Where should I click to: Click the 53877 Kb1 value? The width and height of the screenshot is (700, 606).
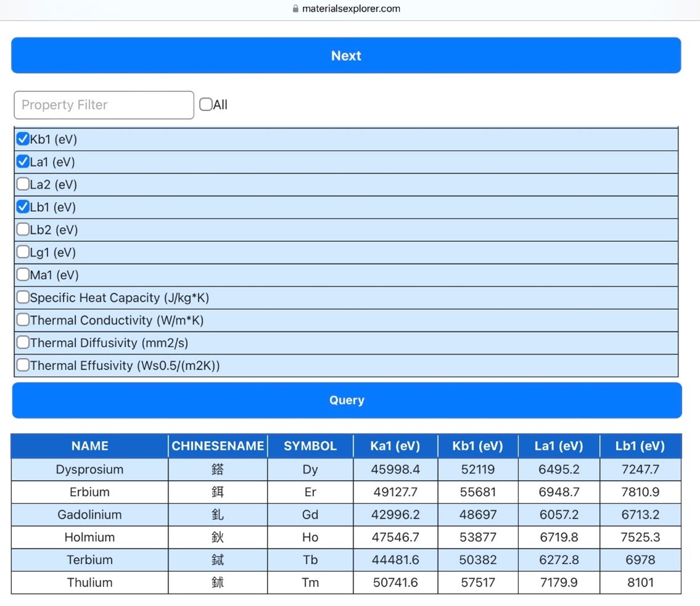point(478,538)
